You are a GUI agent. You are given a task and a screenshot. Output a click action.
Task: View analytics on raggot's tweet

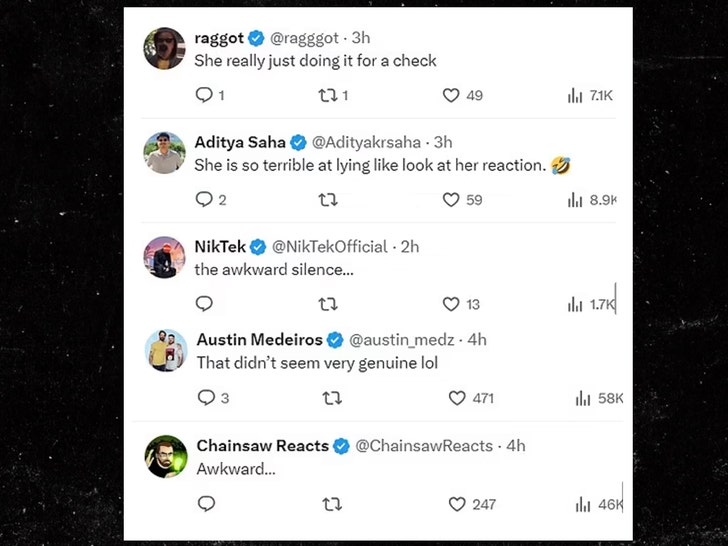pyautogui.click(x=575, y=95)
